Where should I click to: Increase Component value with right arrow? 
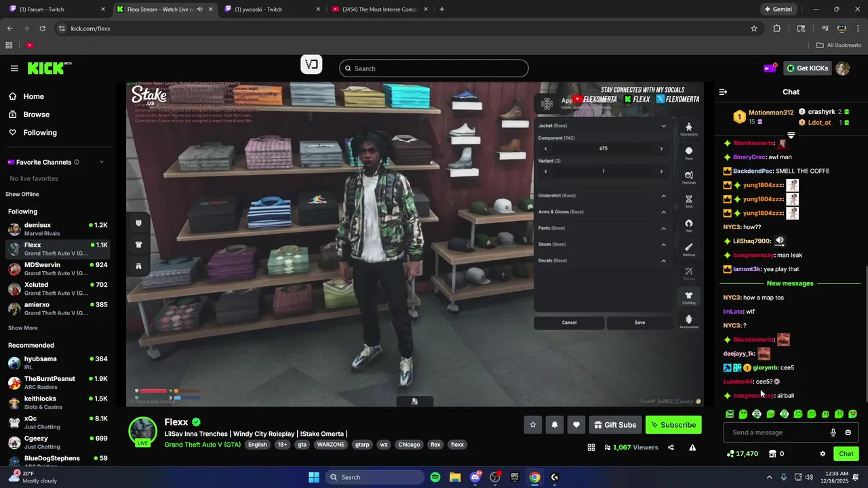(661, 148)
